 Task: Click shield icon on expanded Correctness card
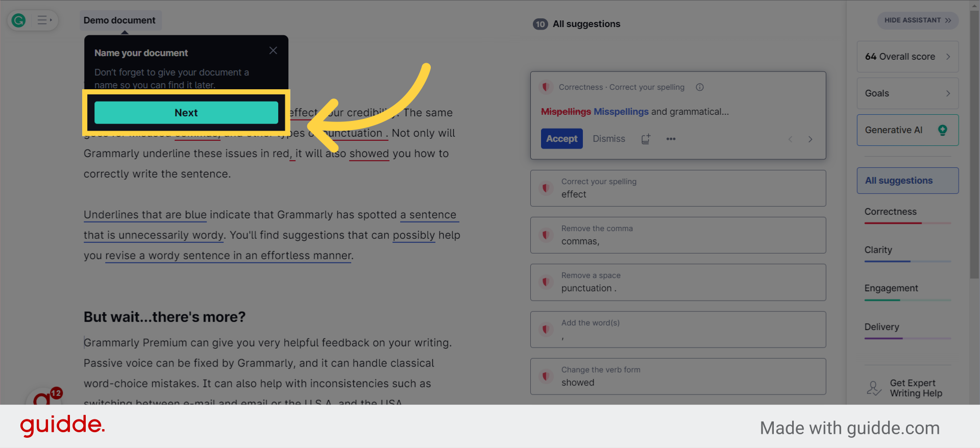click(x=546, y=87)
